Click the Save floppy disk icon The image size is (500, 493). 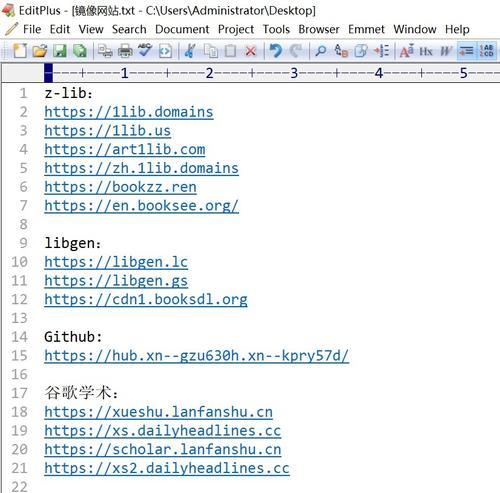click(60, 51)
